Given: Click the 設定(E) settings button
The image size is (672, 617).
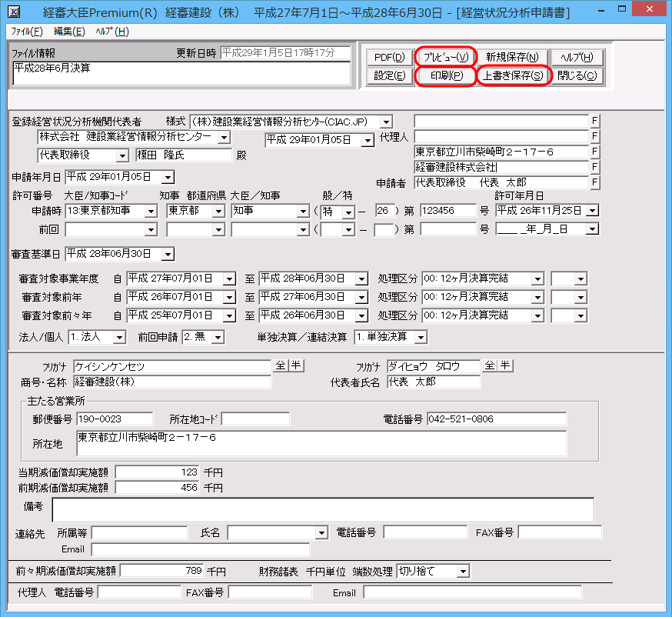Looking at the screenshot, I should pyautogui.click(x=389, y=75).
